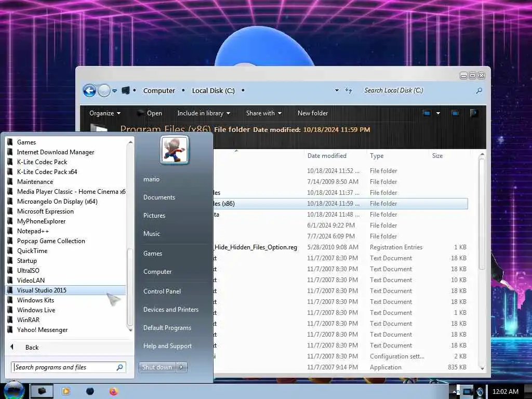Image resolution: width=532 pixels, height=399 pixels.
Task: Click the folder icon beside UltraISO
Action: pos(10,270)
